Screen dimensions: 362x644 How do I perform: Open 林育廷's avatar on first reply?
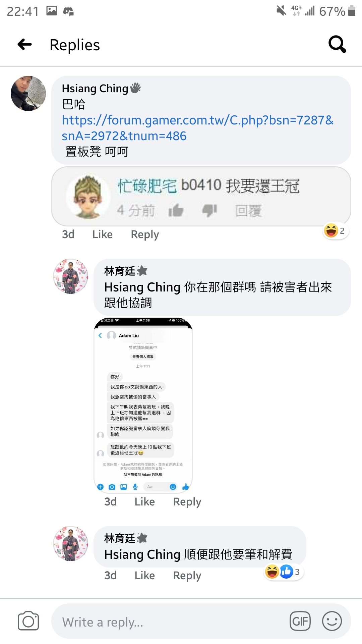(71, 276)
